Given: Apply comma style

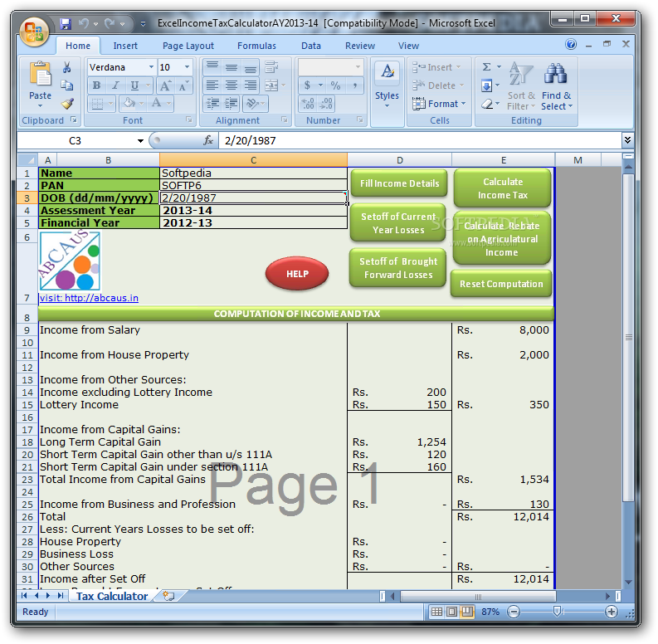Looking at the screenshot, I should pyautogui.click(x=355, y=85).
